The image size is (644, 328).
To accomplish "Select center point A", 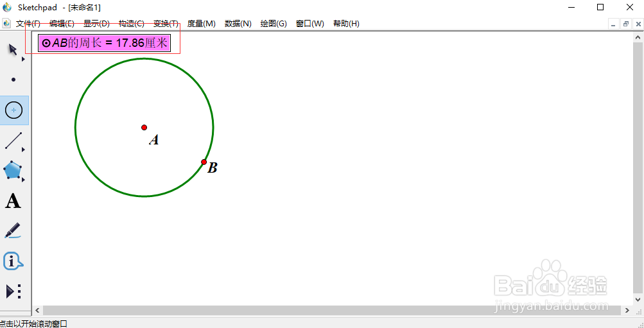I will tap(144, 127).
